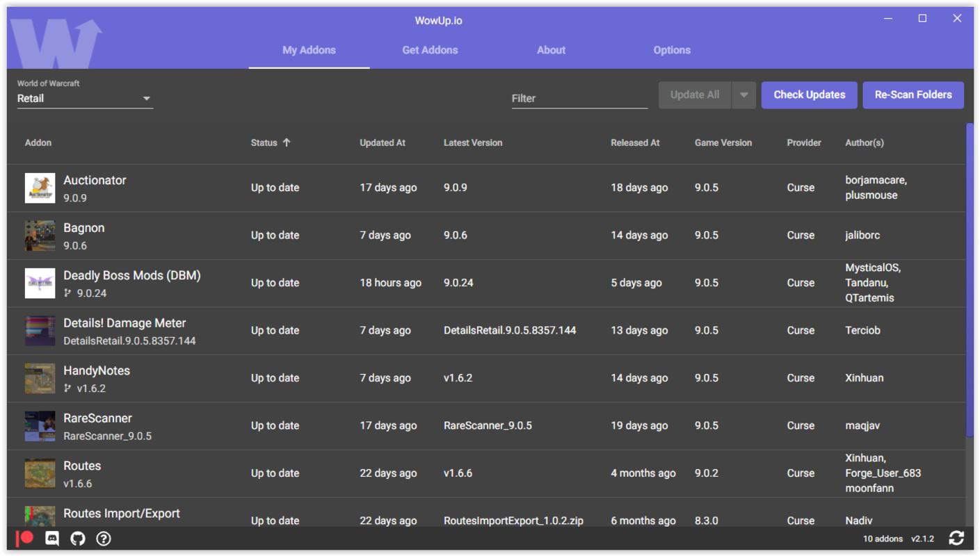Click the Update All button
The height and width of the screenshot is (556, 980).
[x=695, y=95]
